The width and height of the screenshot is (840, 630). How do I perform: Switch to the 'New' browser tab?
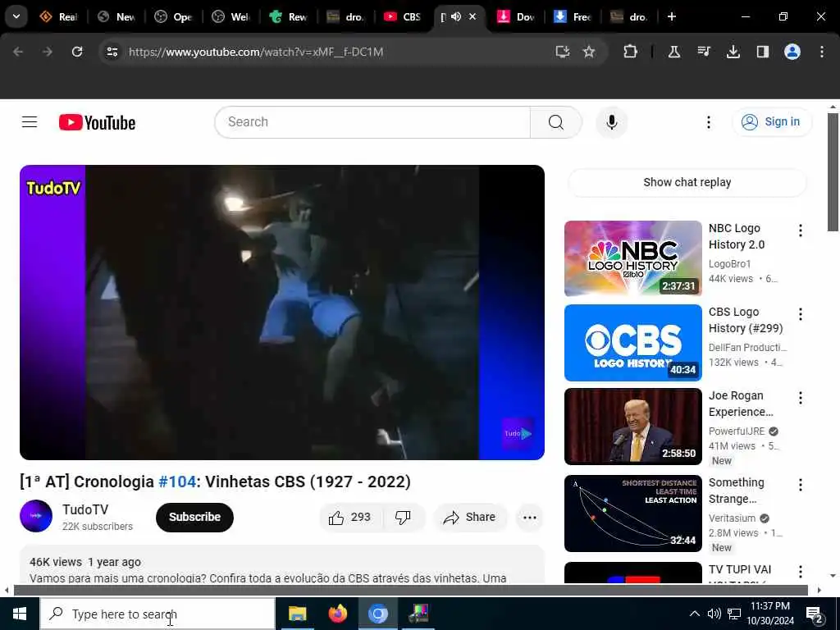(116, 16)
